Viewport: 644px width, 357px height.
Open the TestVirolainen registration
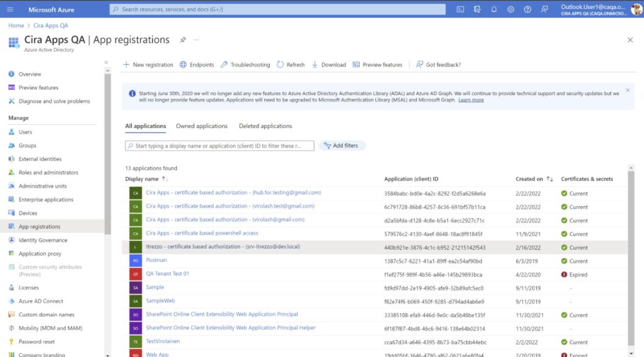[163, 341]
